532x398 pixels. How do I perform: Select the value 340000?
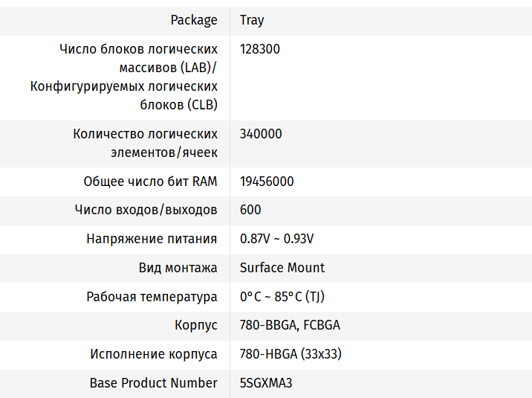[x=261, y=134]
